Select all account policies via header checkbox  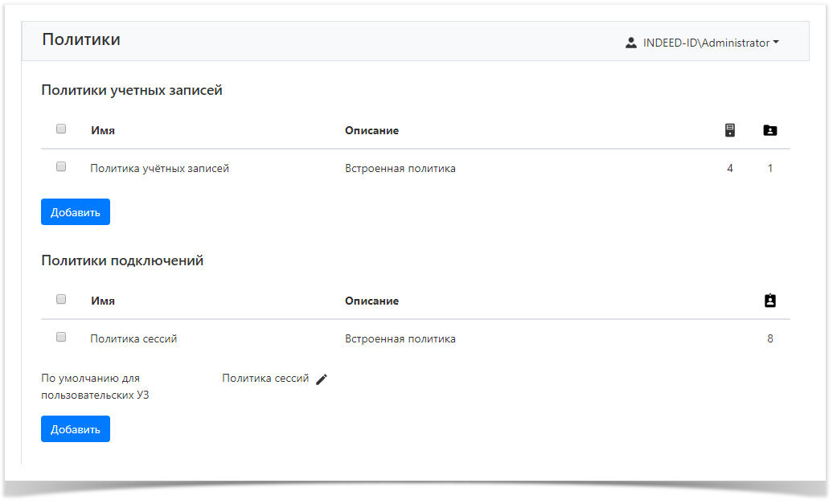61,129
